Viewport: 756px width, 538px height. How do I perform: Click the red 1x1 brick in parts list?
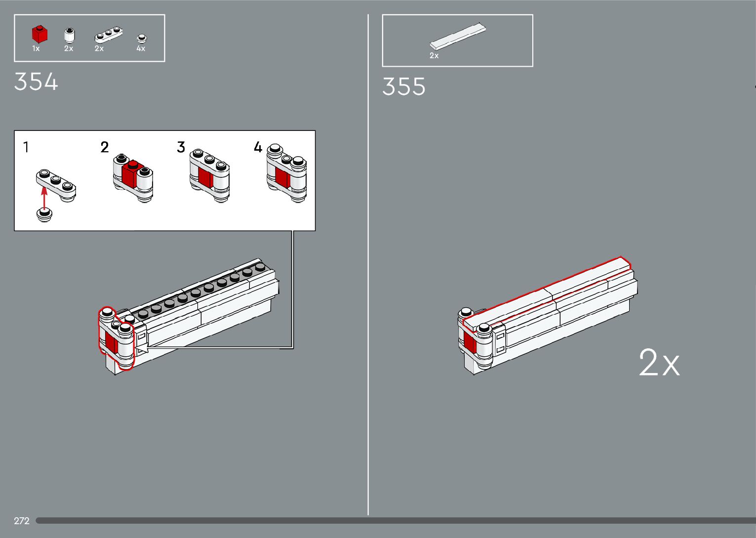coord(40,35)
